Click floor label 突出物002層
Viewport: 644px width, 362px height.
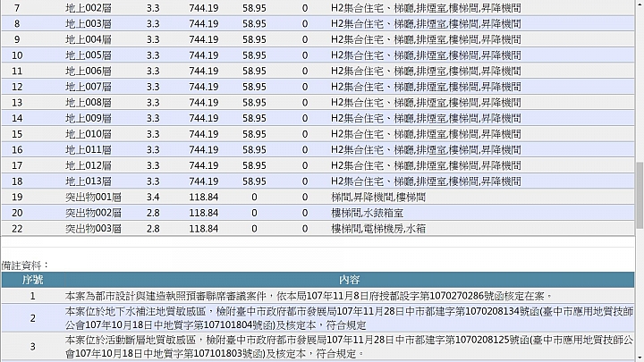coord(93,213)
